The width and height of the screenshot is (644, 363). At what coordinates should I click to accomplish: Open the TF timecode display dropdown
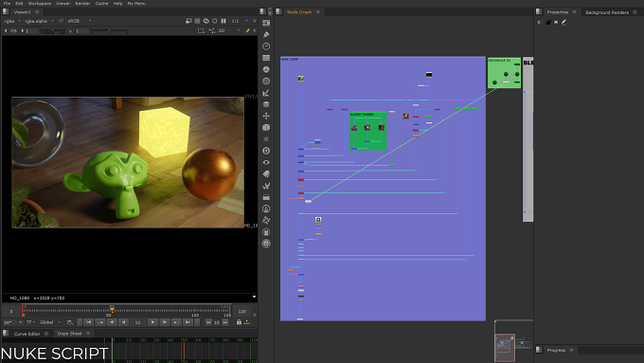pos(31,322)
